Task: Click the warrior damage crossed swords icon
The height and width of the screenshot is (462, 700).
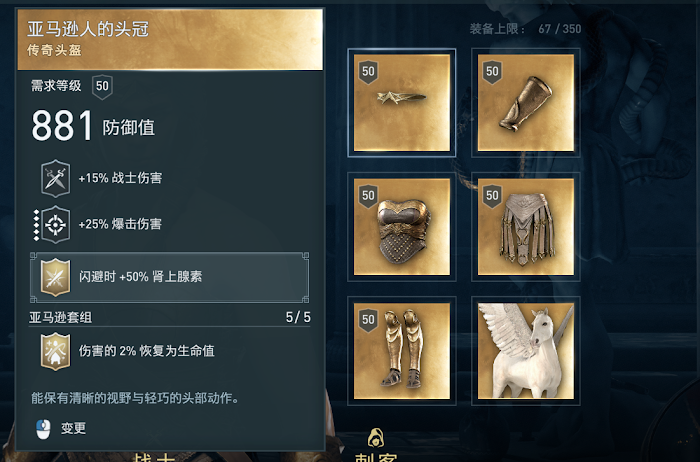Action: [x=55, y=179]
